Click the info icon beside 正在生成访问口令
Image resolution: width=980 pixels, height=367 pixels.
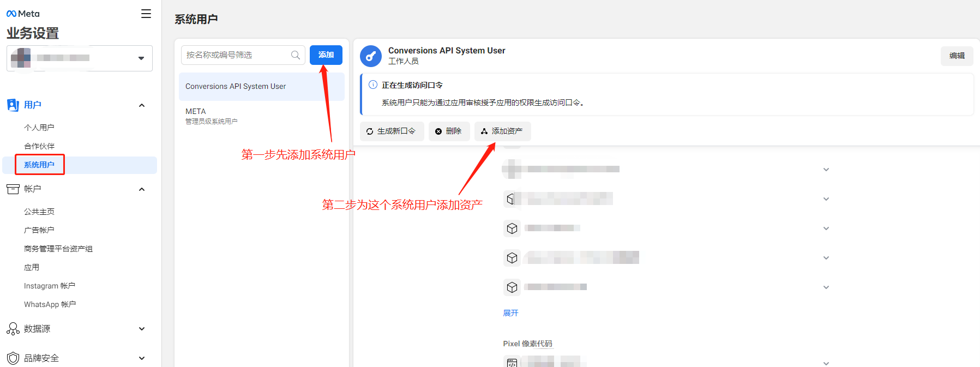373,85
